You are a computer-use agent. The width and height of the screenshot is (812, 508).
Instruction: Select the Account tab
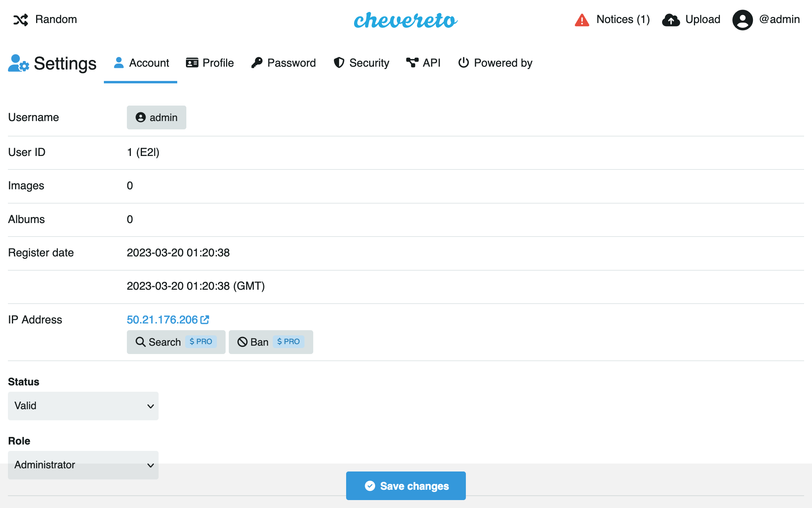(141, 63)
